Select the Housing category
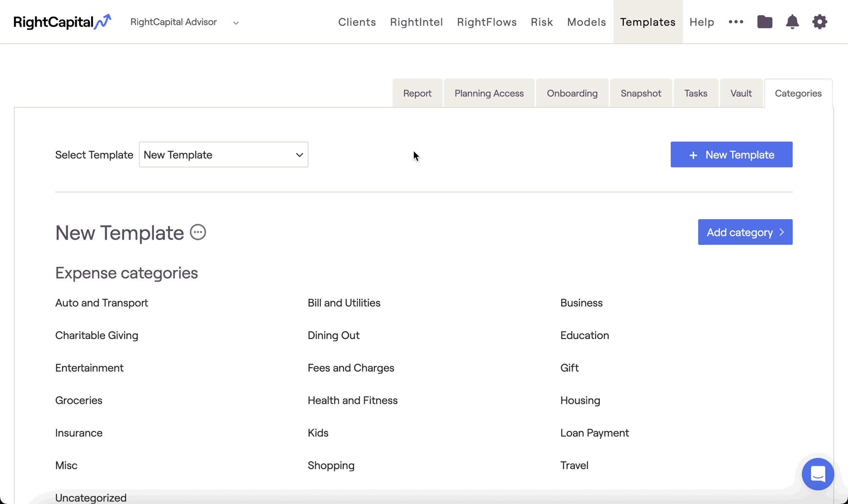Image resolution: width=848 pixels, height=504 pixels. tap(580, 401)
